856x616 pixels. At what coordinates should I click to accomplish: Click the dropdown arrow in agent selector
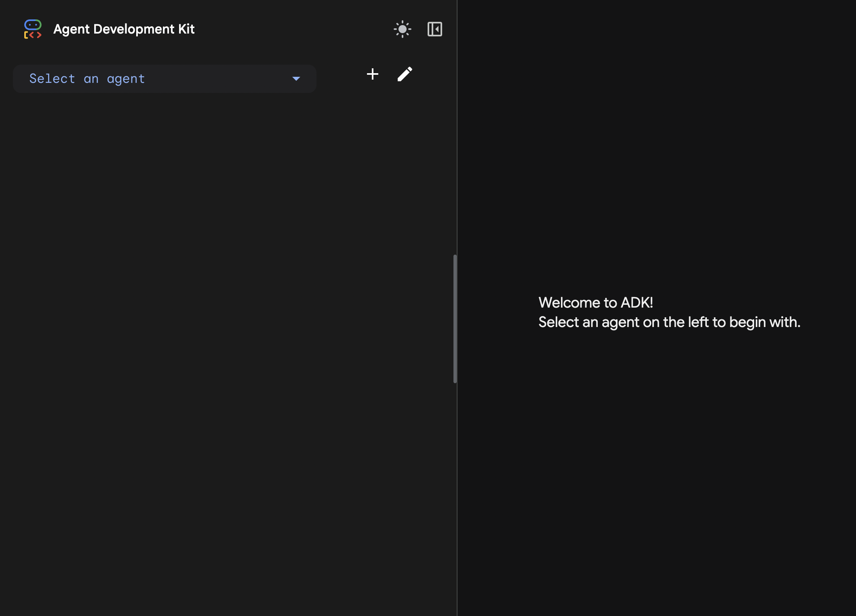click(x=296, y=79)
